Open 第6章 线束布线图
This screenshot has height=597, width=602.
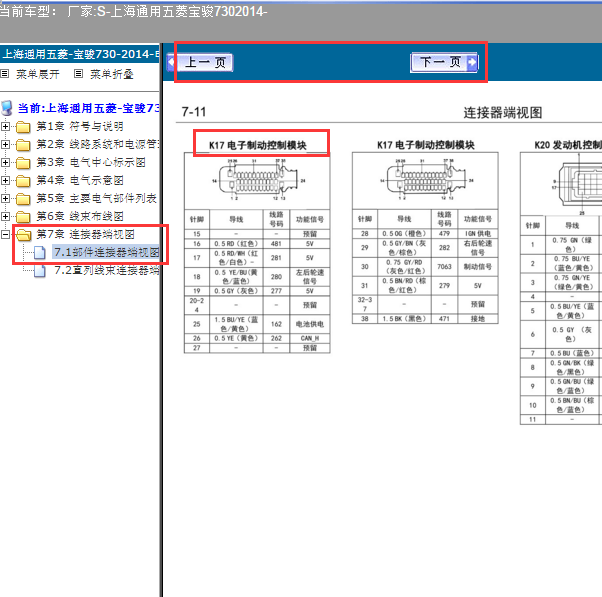click(x=80, y=217)
